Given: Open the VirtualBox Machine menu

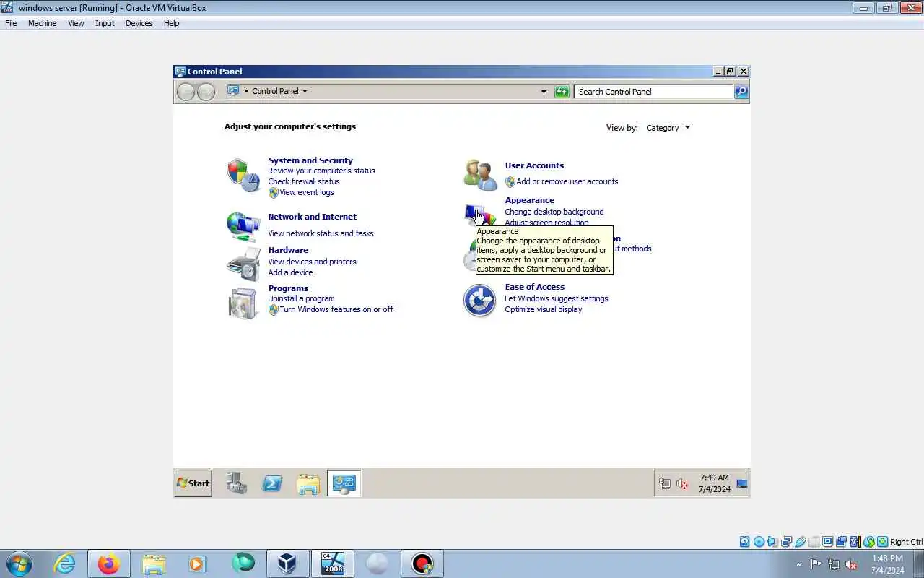Looking at the screenshot, I should coord(42,23).
